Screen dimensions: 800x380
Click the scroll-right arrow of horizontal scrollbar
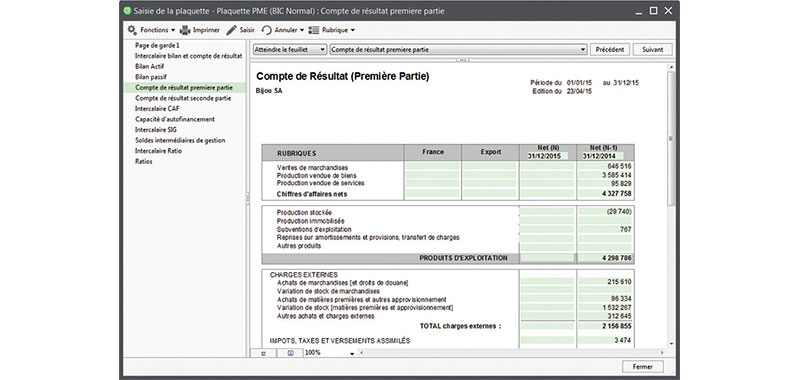point(662,353)
